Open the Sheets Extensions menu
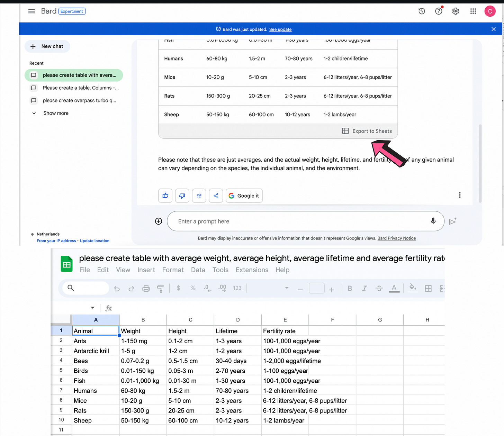 [x=252, y=270]
